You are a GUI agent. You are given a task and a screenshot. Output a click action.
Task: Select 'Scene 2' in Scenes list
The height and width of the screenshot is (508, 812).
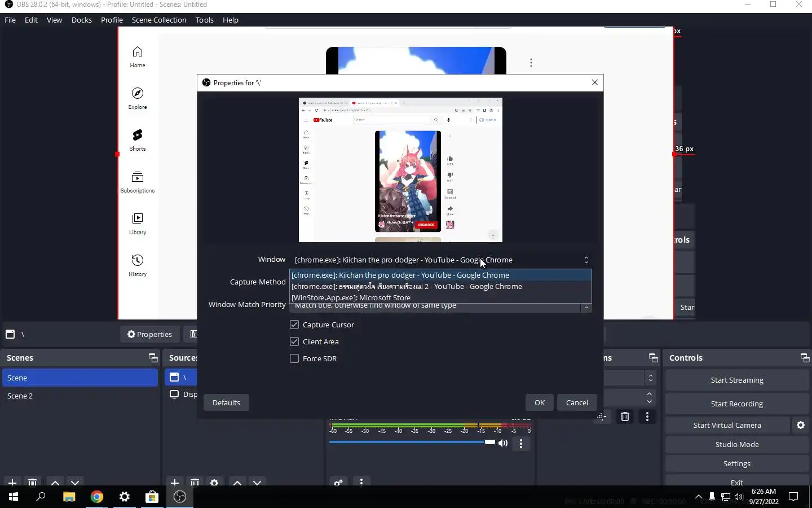(x=80, y=396)
